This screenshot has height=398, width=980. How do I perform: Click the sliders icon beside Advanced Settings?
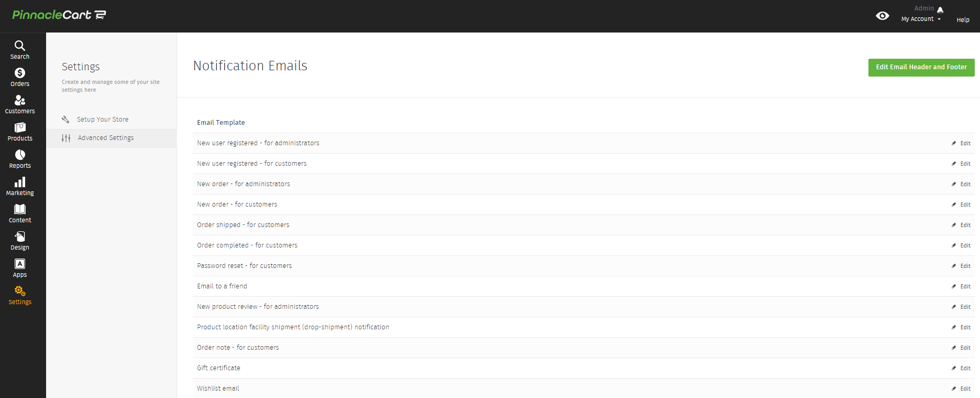pos(66,138)
